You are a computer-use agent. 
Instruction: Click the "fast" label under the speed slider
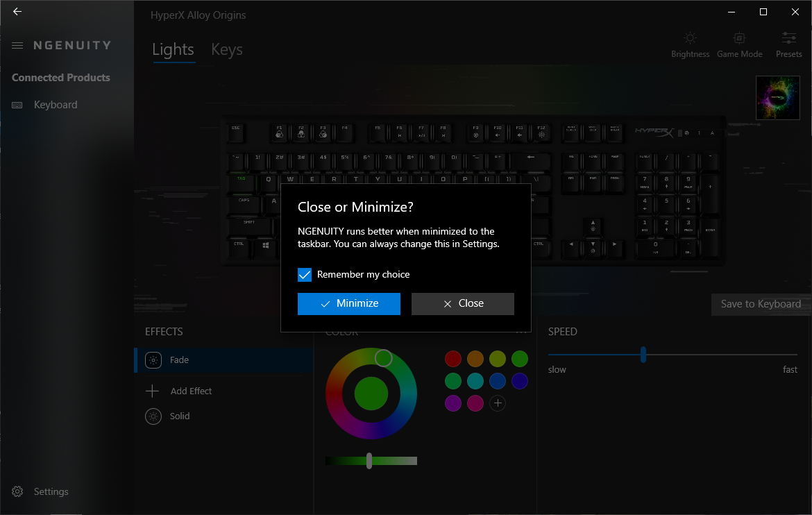tap(790, 369)
